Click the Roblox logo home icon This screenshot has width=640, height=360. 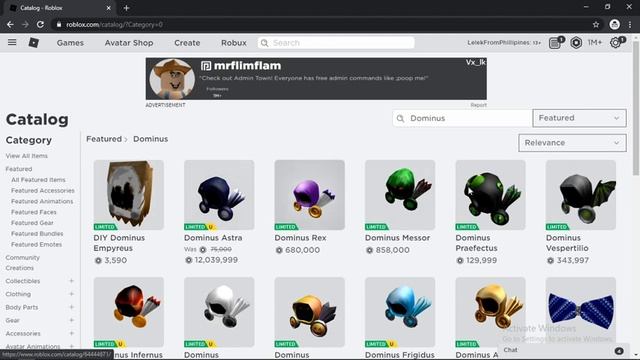coord(33,42)
